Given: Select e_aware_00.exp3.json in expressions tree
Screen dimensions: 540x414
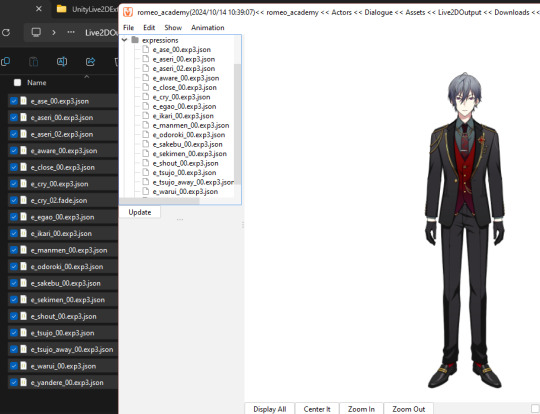Looking at the screenshot, I should tap(186, 78).
